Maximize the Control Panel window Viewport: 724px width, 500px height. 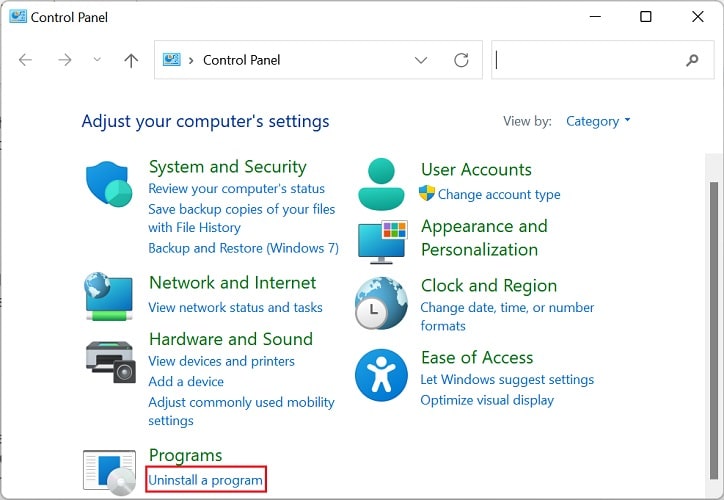click(x=646, y=17)
